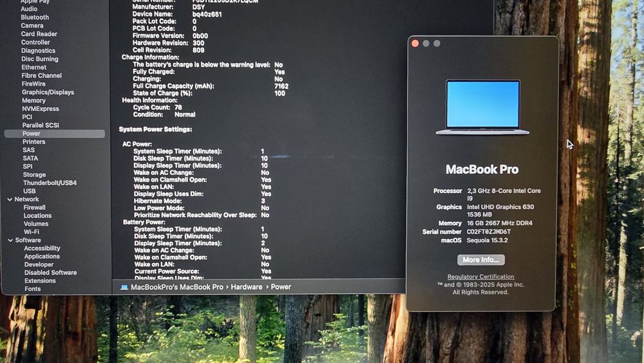This screenshot has height=363, width=644.
Task: Select PCI in sidebar
Action: pos(27,117)
